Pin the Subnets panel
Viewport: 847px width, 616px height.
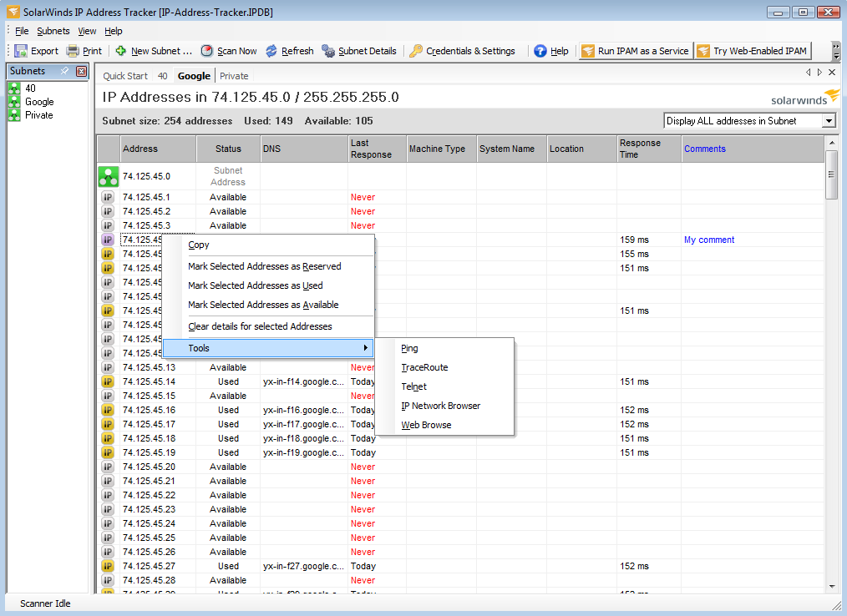point(64,71)
